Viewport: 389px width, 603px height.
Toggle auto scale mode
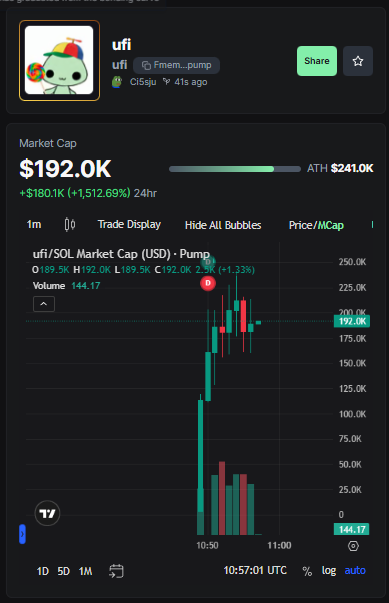[355, 570]
